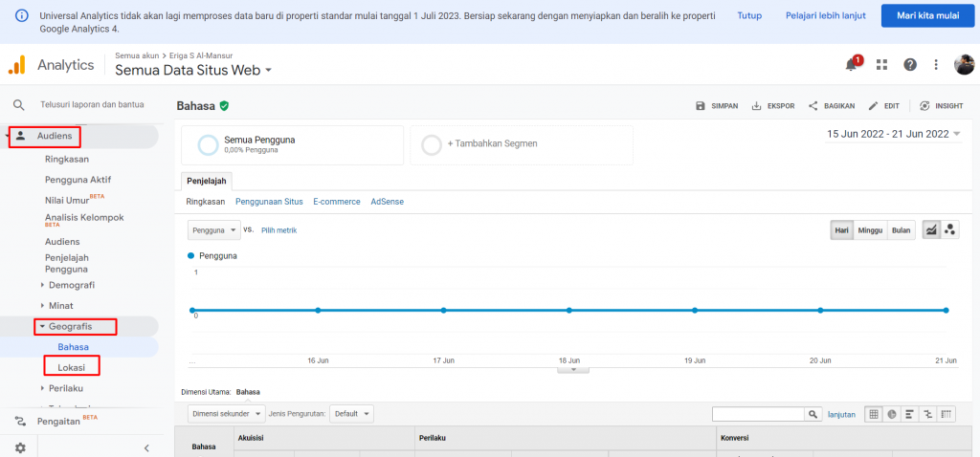This screenshot has height=457, width=980.
Task: Set graph interval to Bulan
Action: [901, 230]
